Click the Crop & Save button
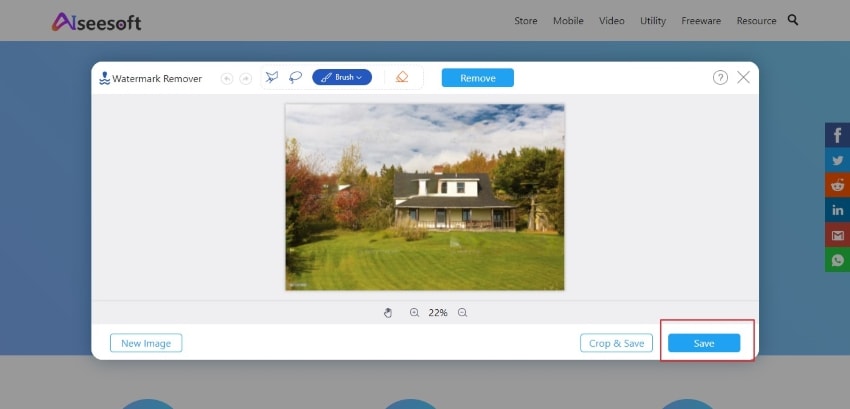Image resolution: width=850 pixels, height=409 pixels. [616, 343]
